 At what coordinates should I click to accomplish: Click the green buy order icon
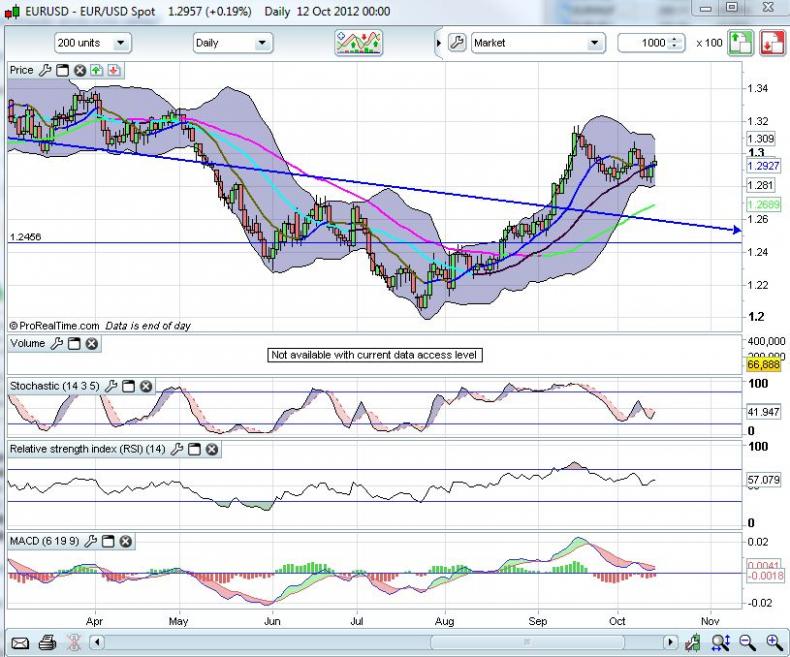click(x=740, y=43)
